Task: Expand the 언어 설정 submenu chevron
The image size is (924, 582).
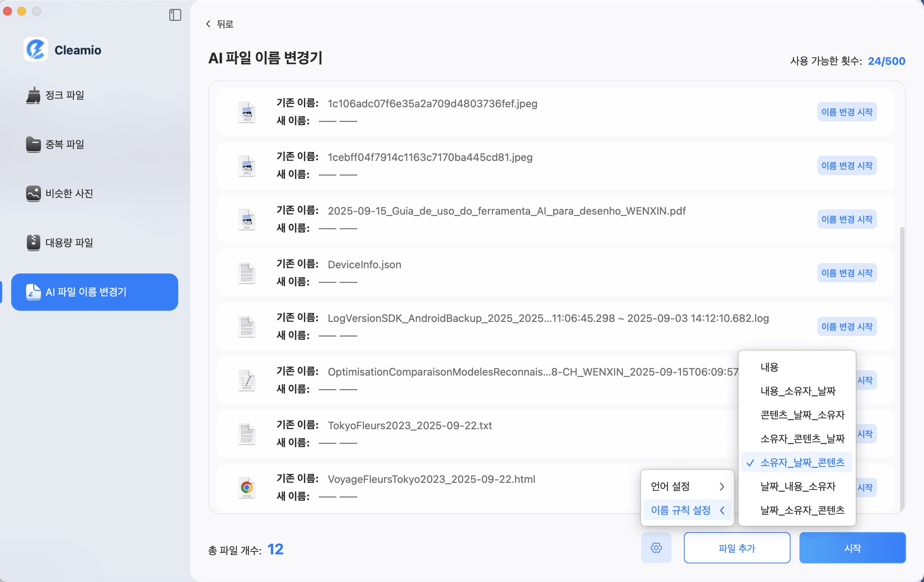Action: point(723,486)
